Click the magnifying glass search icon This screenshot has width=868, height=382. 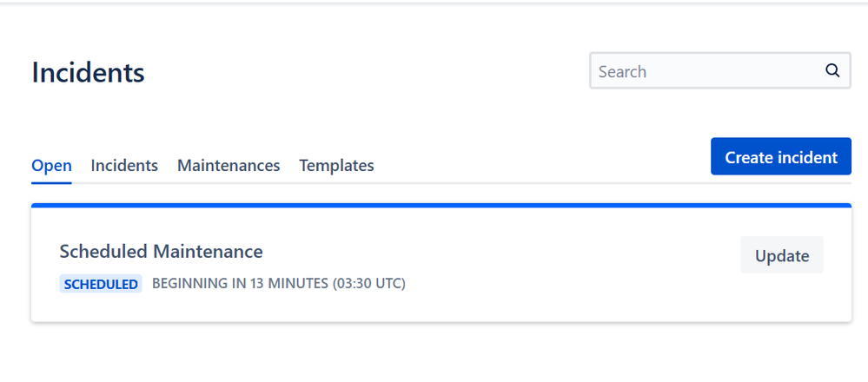click(x=832, y=71)
